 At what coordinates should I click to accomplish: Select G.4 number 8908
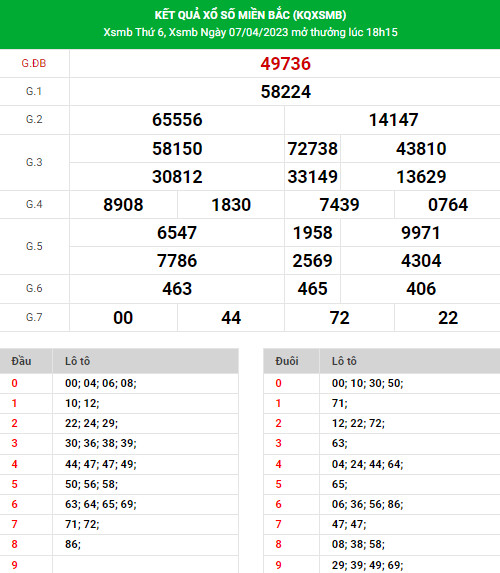(123, 205)
